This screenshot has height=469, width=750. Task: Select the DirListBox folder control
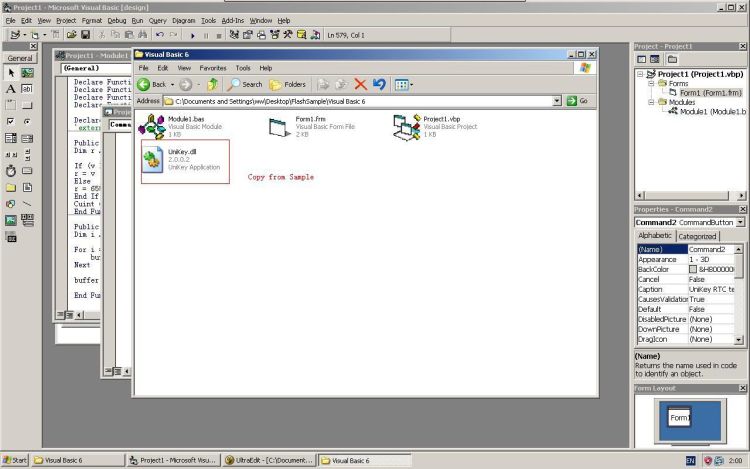pos(11,187)
